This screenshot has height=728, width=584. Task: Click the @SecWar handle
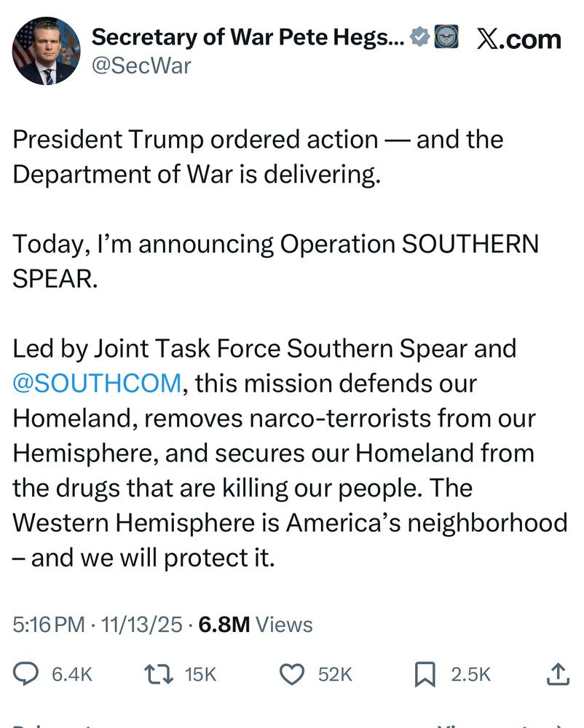click(141, 66)
